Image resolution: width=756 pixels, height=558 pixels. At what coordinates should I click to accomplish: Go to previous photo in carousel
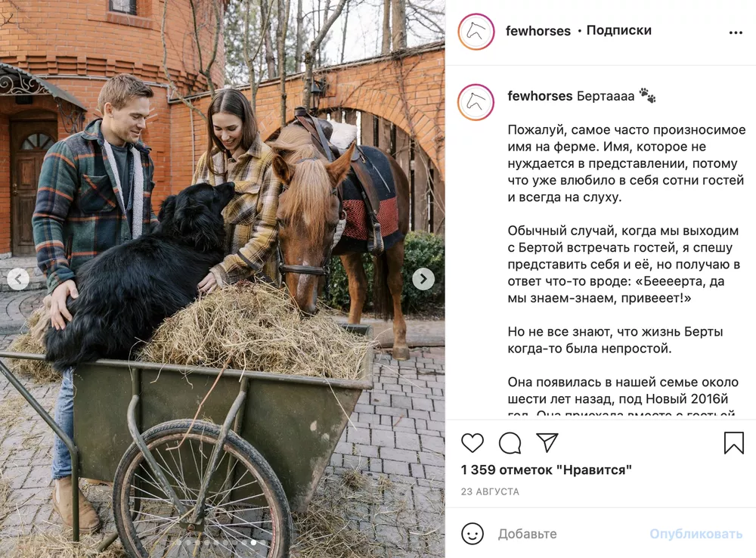pyautogui.click(x=18, y=279)
